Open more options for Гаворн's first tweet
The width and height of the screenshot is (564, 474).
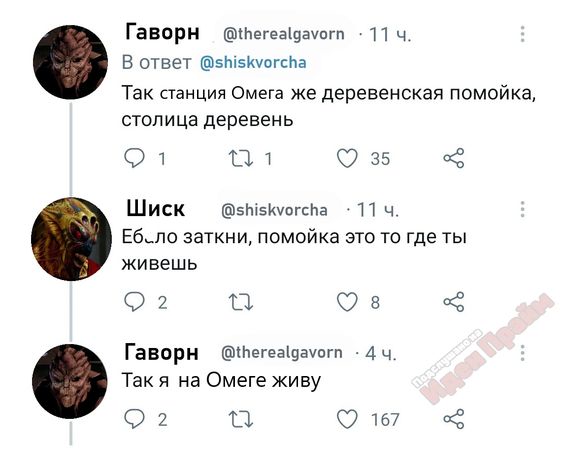[x=522, y=34]
